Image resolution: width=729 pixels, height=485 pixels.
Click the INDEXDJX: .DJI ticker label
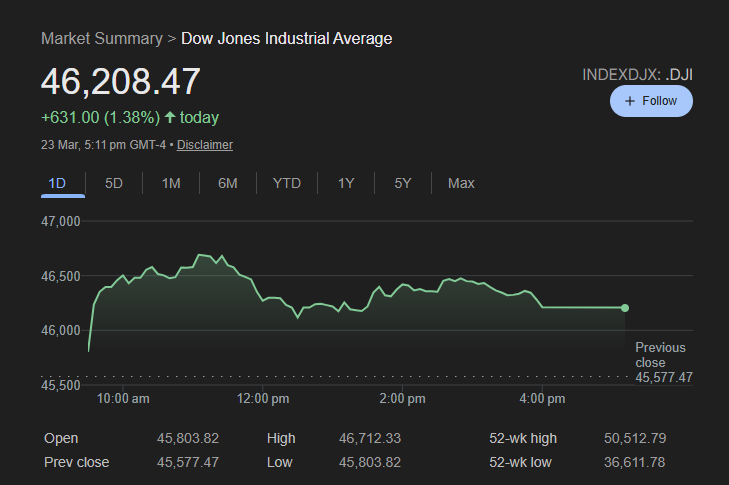637,75
